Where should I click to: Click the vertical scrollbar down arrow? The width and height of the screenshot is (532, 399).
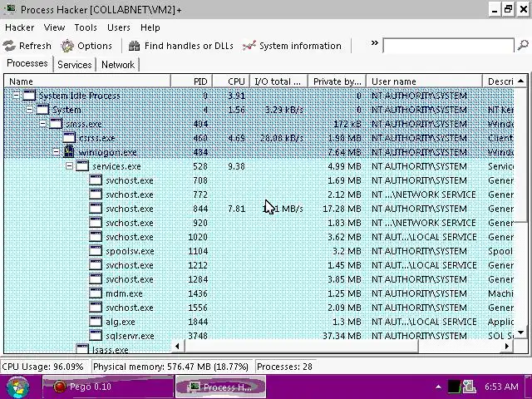[521, 332]
